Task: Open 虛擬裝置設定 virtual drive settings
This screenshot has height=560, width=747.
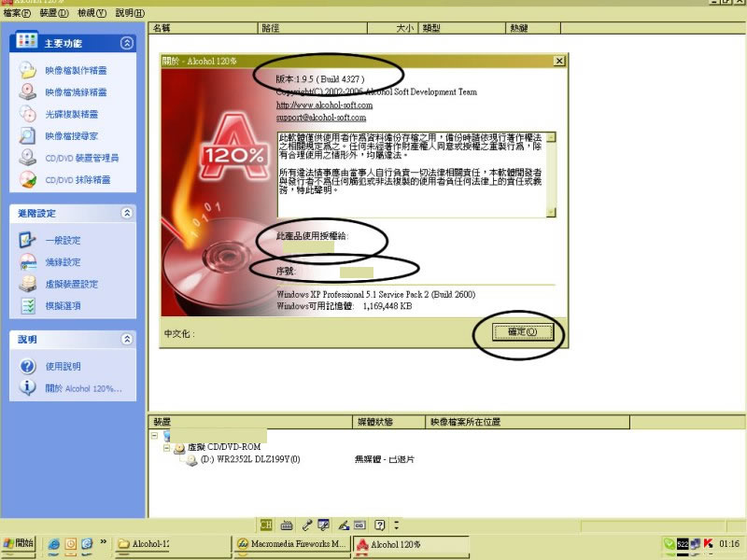Action: coord(72,285)
